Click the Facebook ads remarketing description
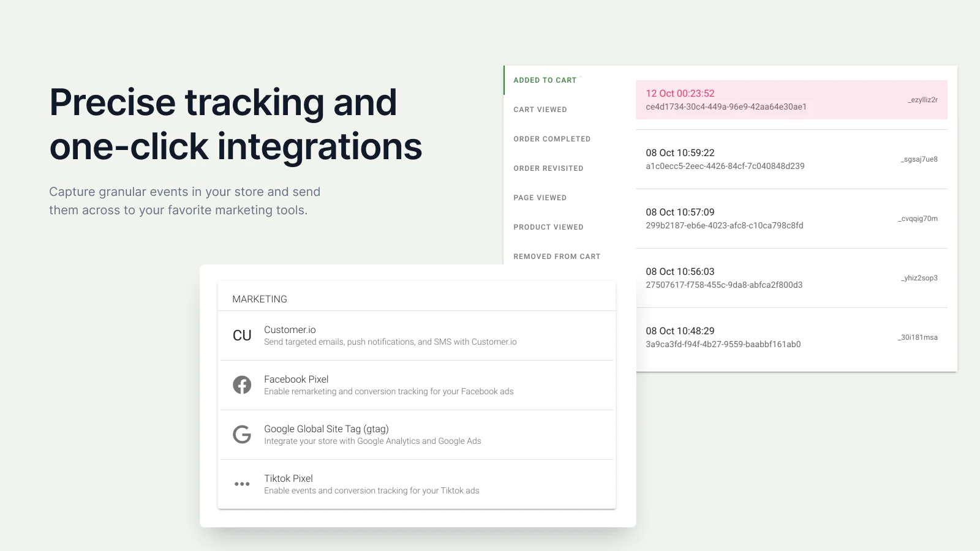The width and height of the screenshot is (980, 551). pyautogui.click(x=389, y=392)
